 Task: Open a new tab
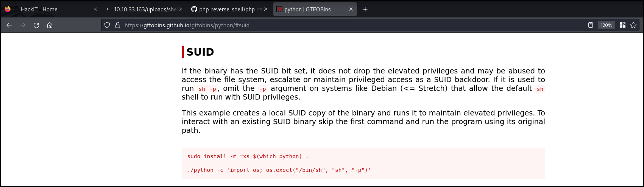(365, 9)
